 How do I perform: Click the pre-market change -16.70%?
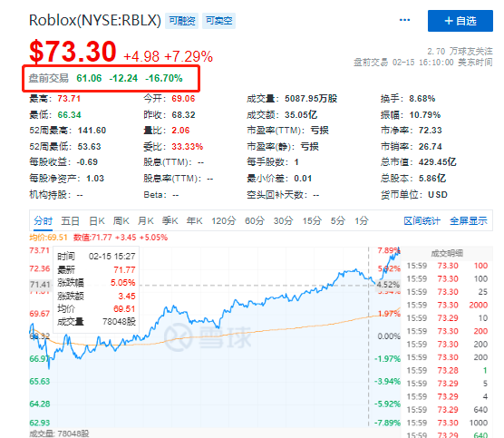164,78
